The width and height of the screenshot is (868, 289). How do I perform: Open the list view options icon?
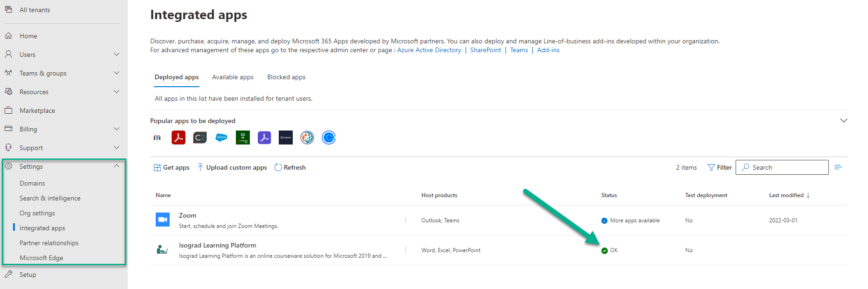click(838, 167)
